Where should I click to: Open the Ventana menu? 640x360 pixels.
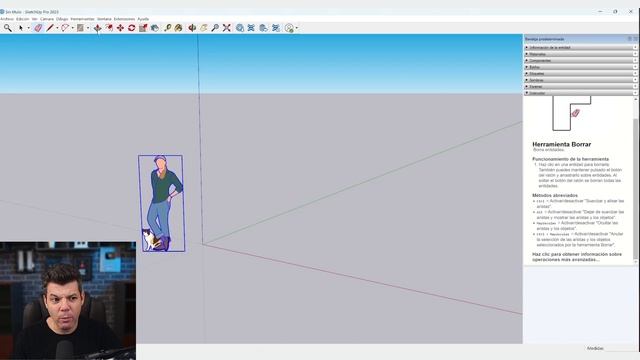pos(104,19)
